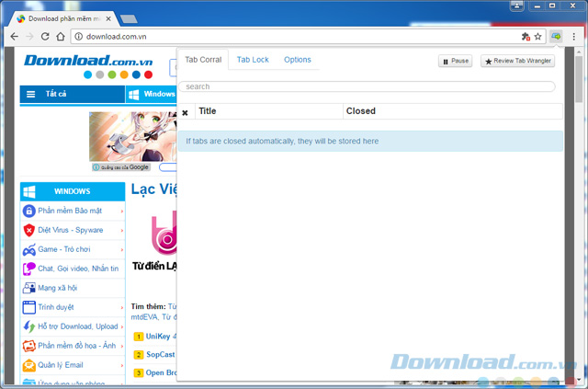Click the Download Upload arrows icon
This screenshot has width=588, height=389.
pyautogui.click(x=28, y=326)
